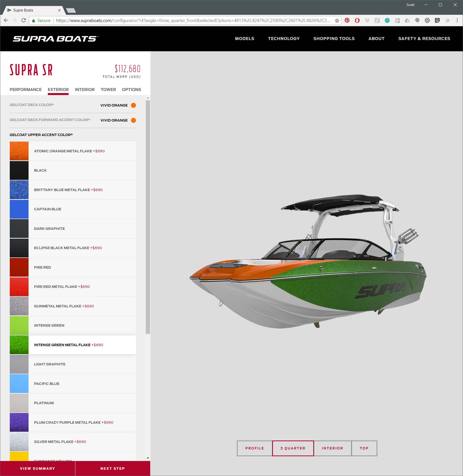Pick Plum Crazy Purple Metal Flake
This screenshot has width=463, height=476.
click(x=73, y=422)
